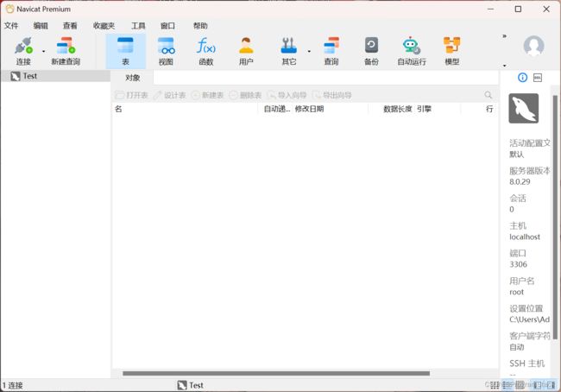This screenshot has width=561, height=392.
Task: Click the 1 连接 status bar text
Action: (x=13, y=386)
